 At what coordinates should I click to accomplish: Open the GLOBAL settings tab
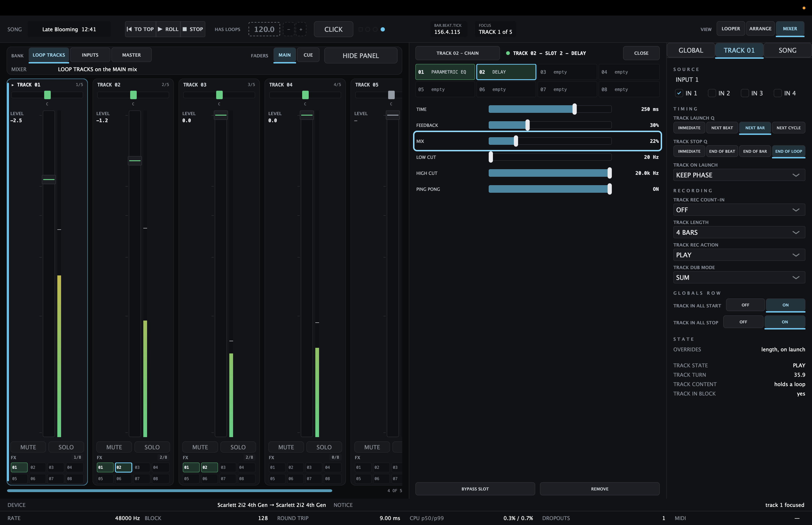click(x=691, y=51)
